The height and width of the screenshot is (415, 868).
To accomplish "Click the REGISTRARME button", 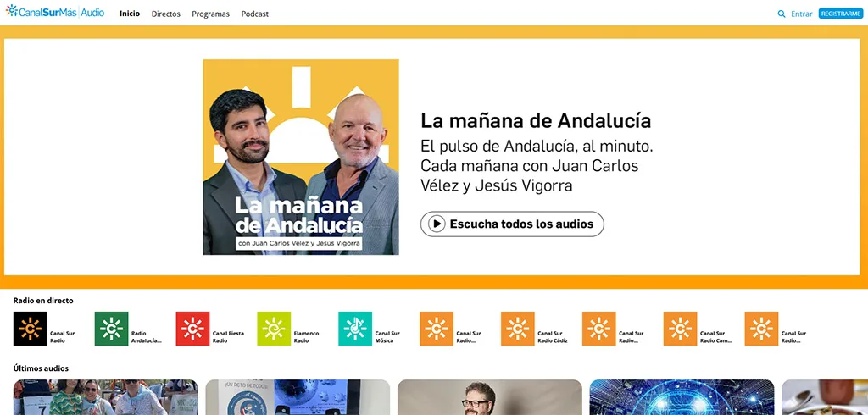I will 841,14.
